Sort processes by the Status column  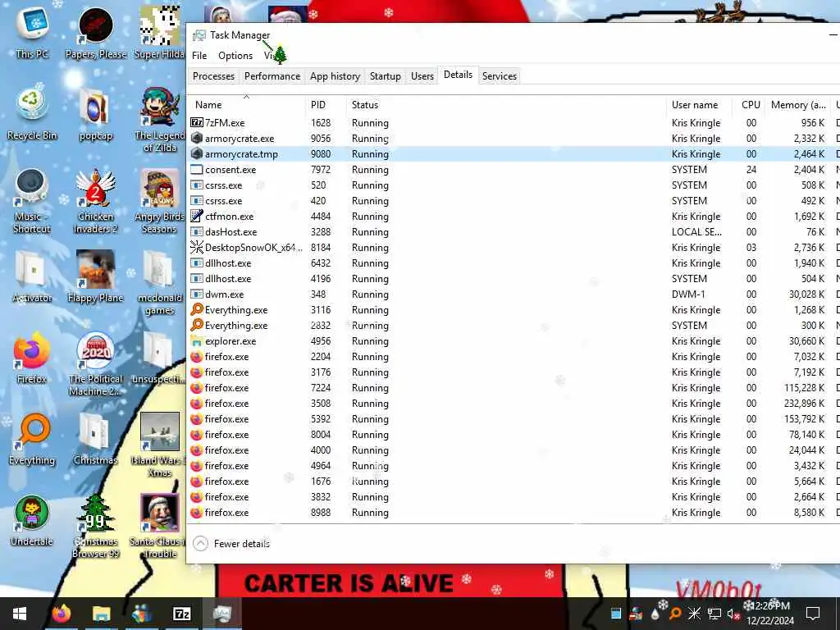tap(505, 105)
